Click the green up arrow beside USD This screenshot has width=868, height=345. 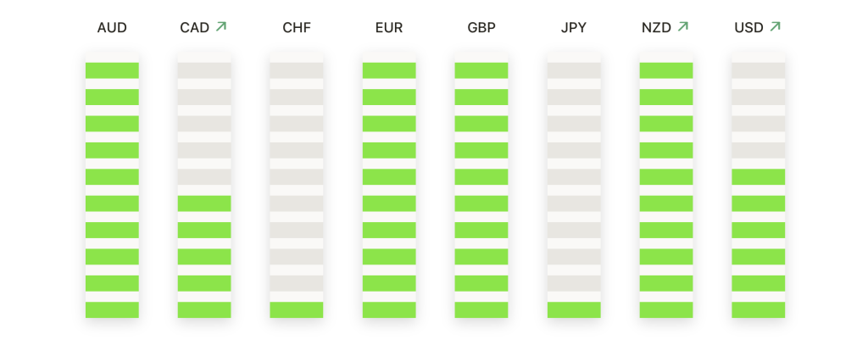click(775, 26)
